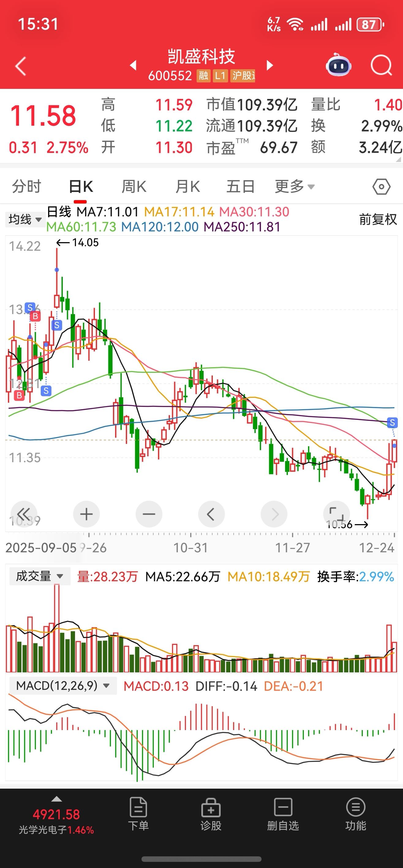Screen dimensions: 403x868
Task: Select the 周K tab
Action: [x=134, y=186]
